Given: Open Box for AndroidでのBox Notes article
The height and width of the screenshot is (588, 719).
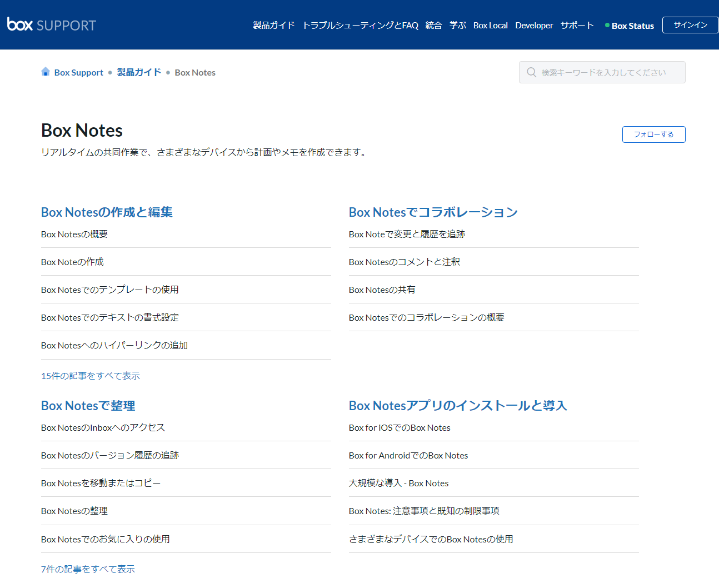Looking at the screenshot, I should pyautogui.click(x=408, y=455).
